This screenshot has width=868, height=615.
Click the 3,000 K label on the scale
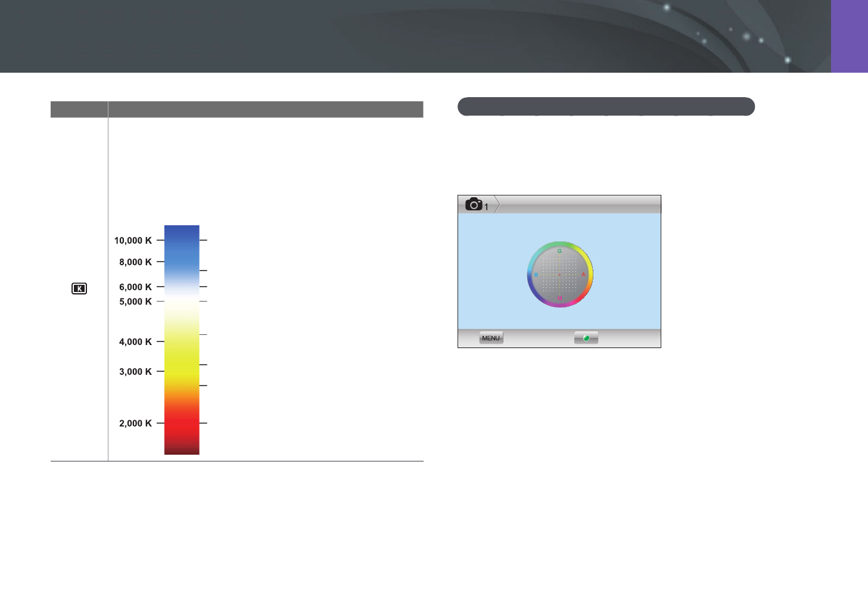coord(135,371)
